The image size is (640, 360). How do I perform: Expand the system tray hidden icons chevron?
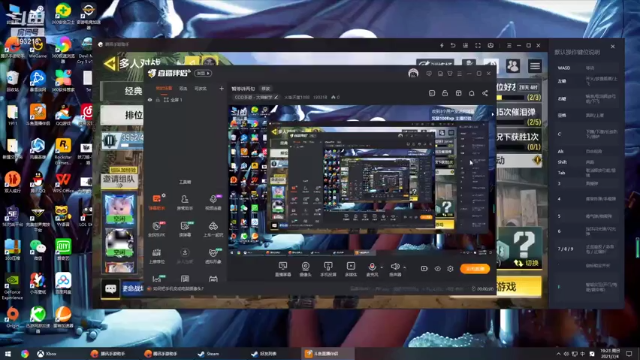558,353
